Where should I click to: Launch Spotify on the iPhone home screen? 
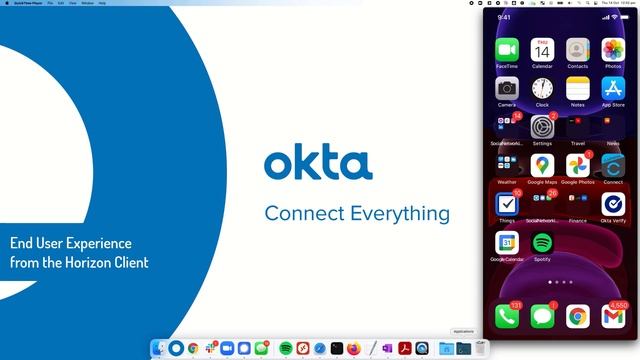542,243
